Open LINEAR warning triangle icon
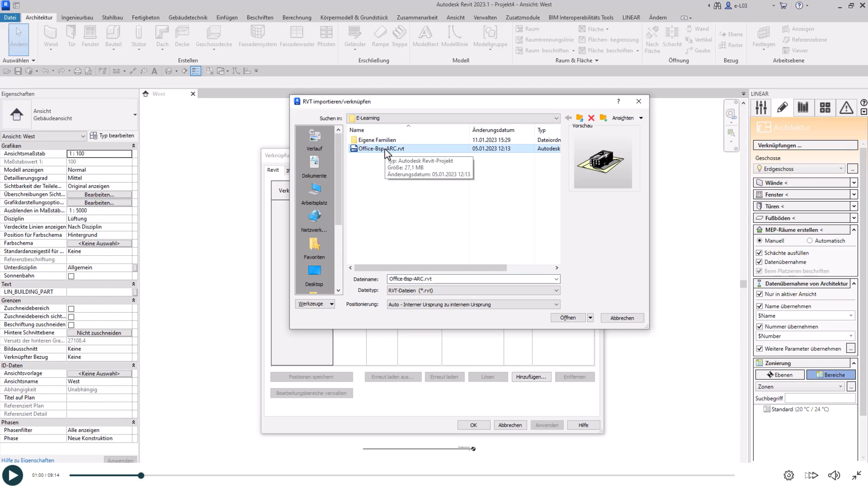This screenshot has width=868, height=488. click(846, 107)
